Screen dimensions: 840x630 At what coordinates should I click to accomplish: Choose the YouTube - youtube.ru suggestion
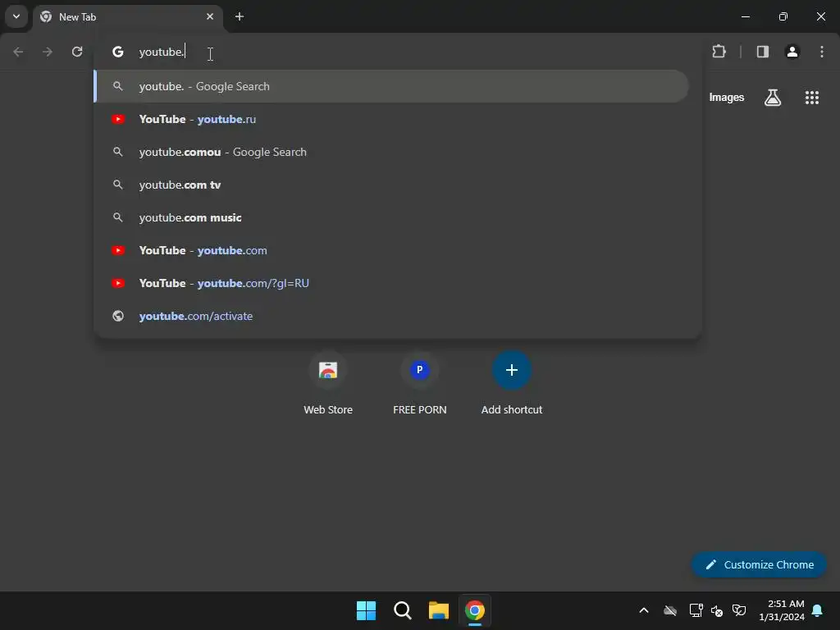click(391, 119)
